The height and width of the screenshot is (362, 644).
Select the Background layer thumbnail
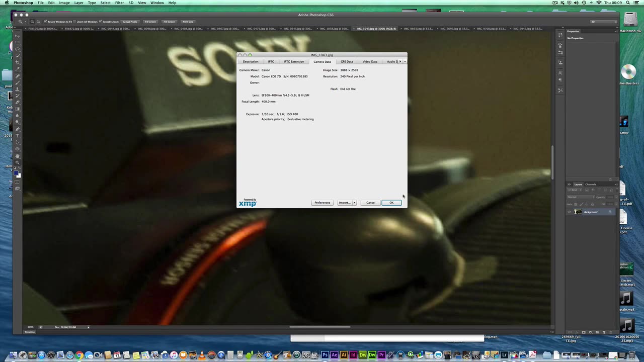(x=578, y=212)
